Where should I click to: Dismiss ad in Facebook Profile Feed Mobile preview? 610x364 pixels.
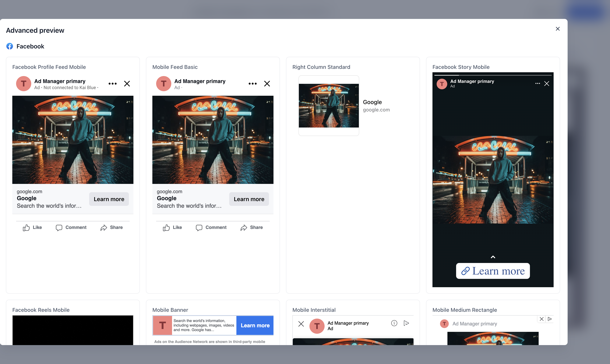[x=127, y=84]
